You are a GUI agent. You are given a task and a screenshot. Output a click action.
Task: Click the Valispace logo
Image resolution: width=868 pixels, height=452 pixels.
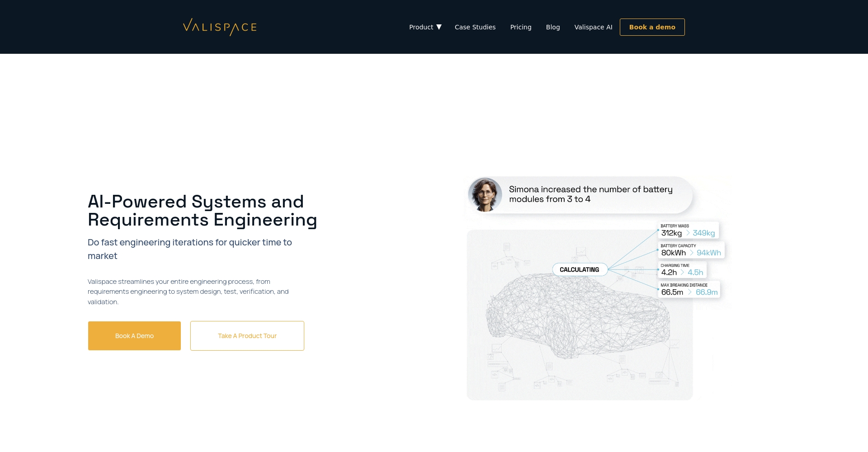pyautogui.click(x=220, y=27)
